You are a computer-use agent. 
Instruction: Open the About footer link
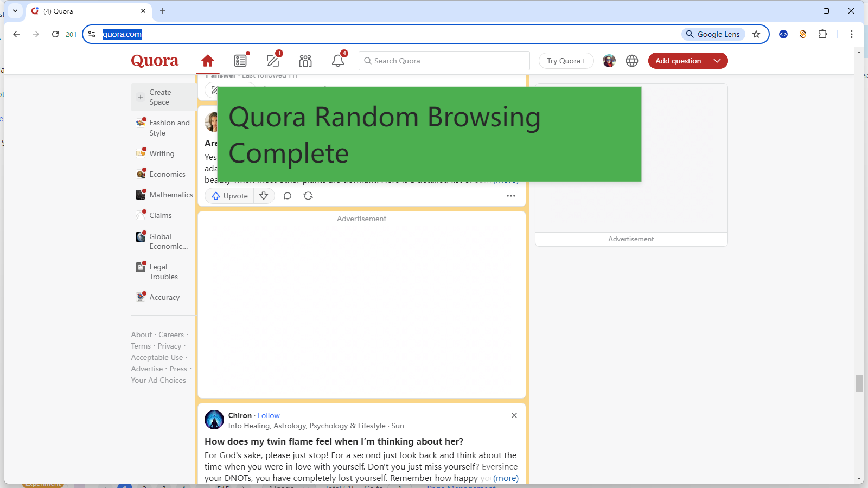(141, 335)
